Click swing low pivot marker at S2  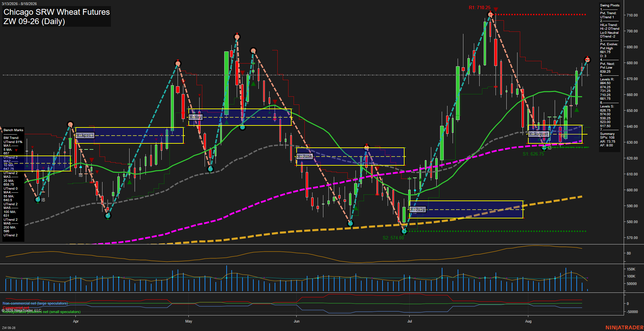(x=404, y=231)
